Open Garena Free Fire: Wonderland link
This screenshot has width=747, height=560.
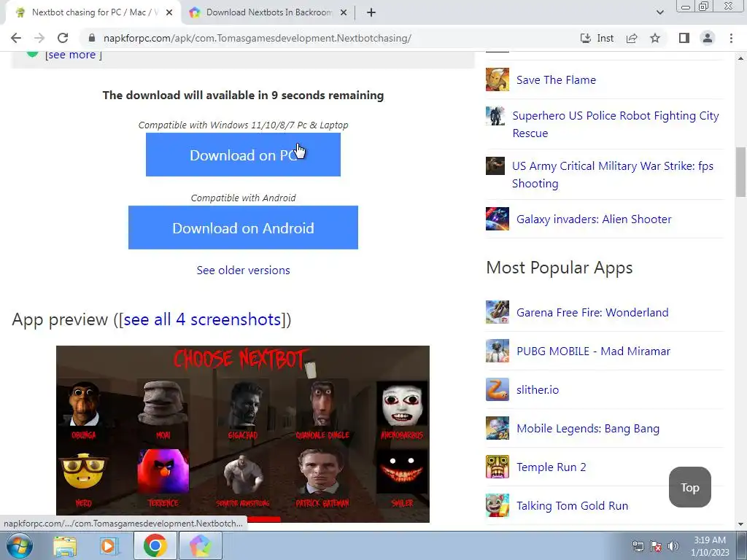click(x=592, y=312)
